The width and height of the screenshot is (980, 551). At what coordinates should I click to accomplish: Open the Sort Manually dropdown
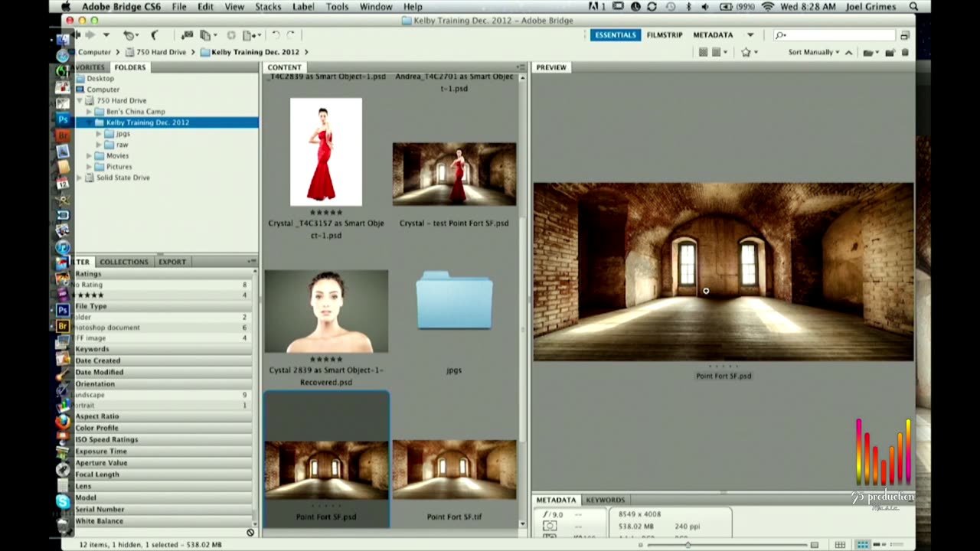pos(814,52)
